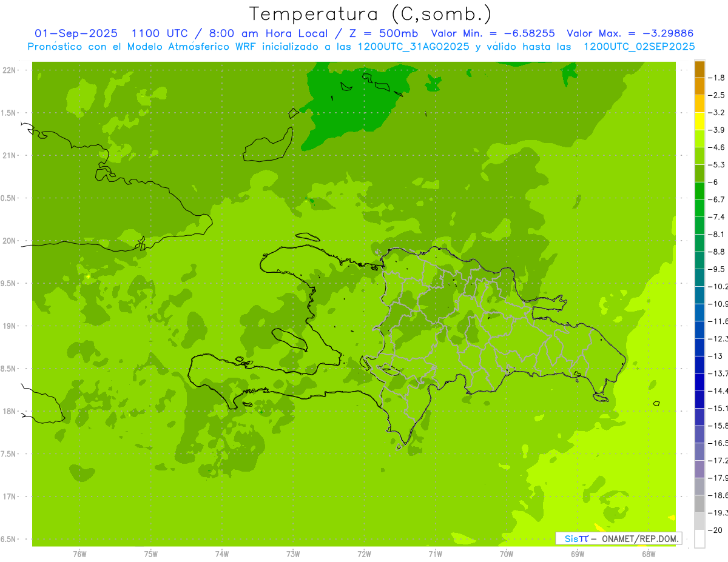This screenshot has height=562, width=728.
Task: Click the "74W" longitude axis label
Action: coord(222,554)
